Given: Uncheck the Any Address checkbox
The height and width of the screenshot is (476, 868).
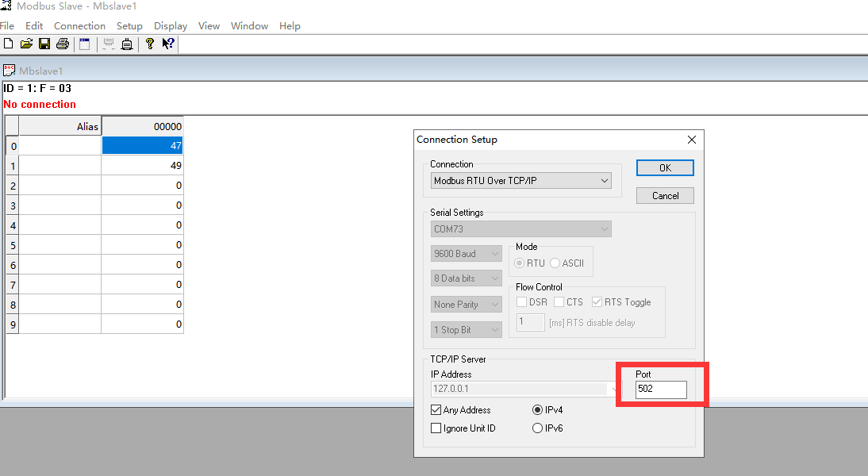Looking at the screenshot, I should (x=436, y=410).
